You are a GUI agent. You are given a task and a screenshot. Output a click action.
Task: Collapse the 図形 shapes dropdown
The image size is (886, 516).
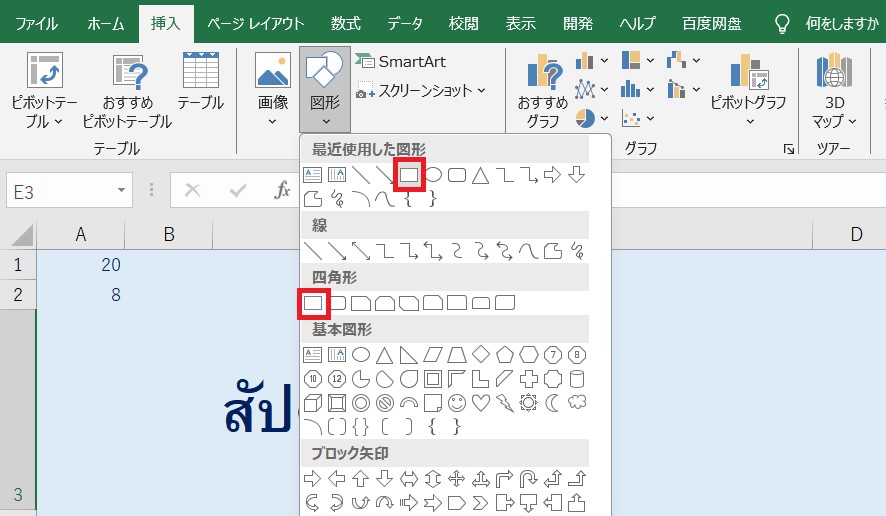325,90
